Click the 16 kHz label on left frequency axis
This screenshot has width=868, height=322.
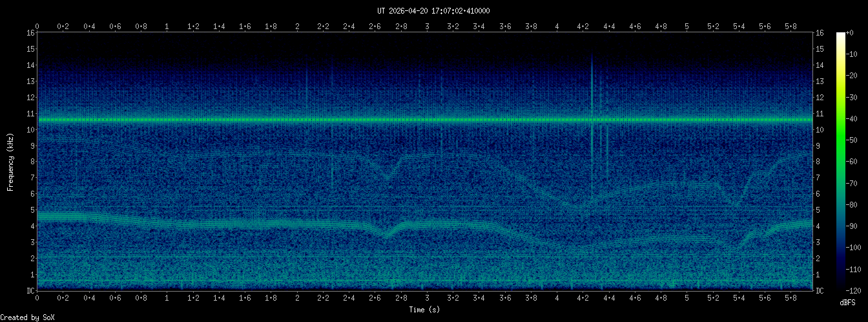click(30, 33)
